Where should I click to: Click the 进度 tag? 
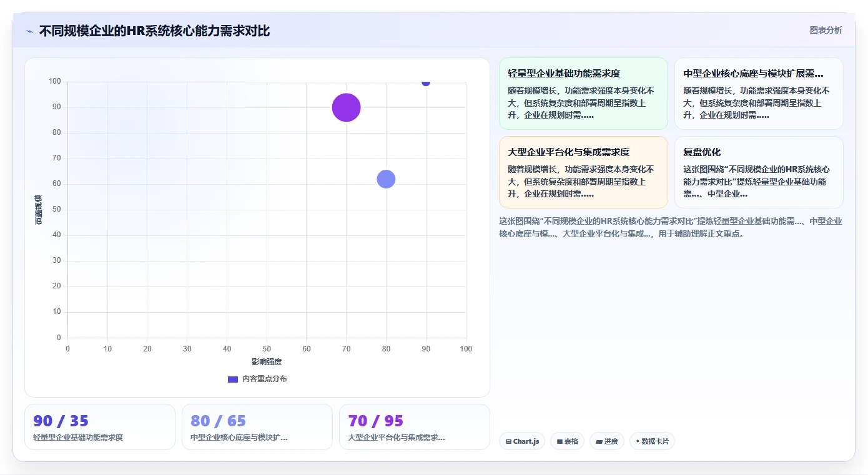[x=607, y=441]
